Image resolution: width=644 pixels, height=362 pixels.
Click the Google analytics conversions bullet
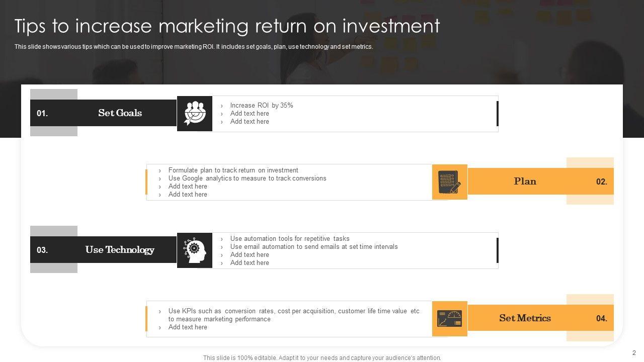(247, 178)
